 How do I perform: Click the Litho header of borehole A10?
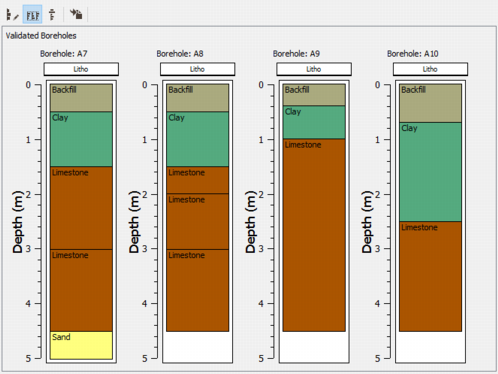[430, 69]
